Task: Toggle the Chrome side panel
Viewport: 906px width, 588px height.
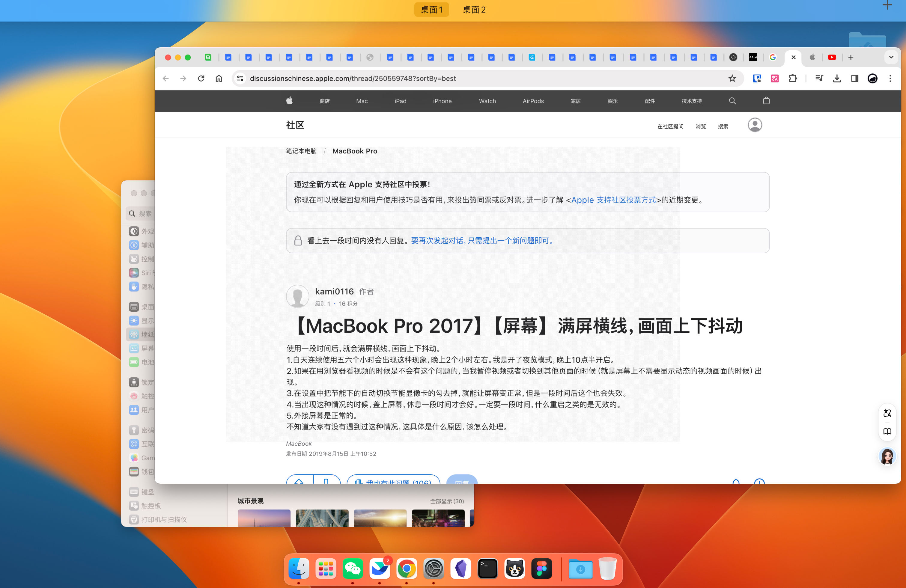Action: 855,79
